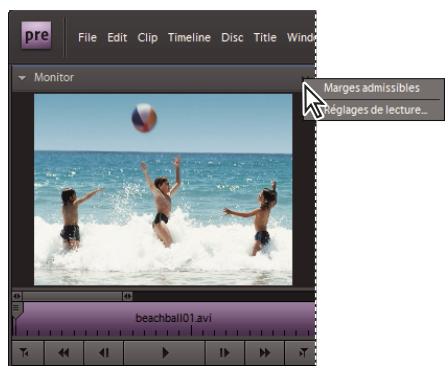Click the Rewind button
448x370 pixels.
coord(64,353)
